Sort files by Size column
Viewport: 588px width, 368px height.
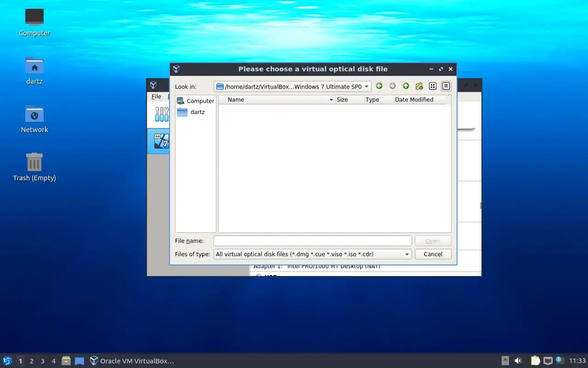pyautogui.click(x=350, y=99)
